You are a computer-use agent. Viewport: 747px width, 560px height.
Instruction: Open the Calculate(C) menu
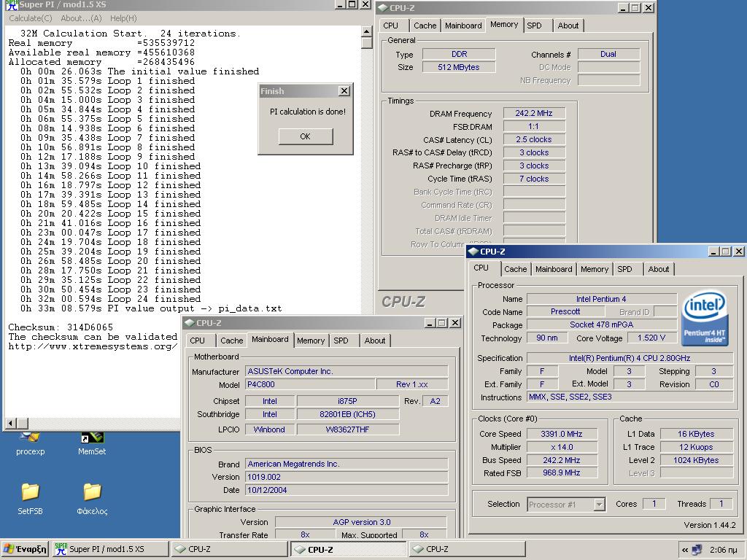click(x=31, y=18)
